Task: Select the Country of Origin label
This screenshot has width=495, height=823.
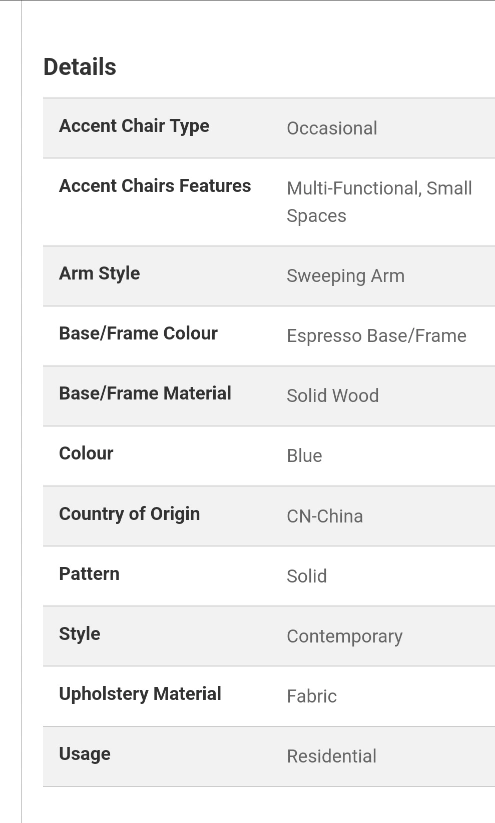Action: [129, 514]
